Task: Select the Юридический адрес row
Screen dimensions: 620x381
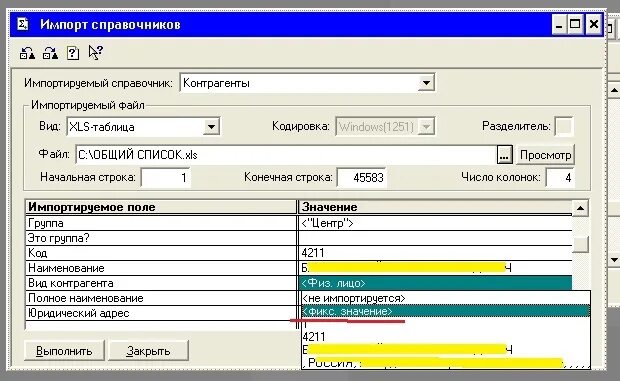Action: pyautogui.click(x=161, y=313)
